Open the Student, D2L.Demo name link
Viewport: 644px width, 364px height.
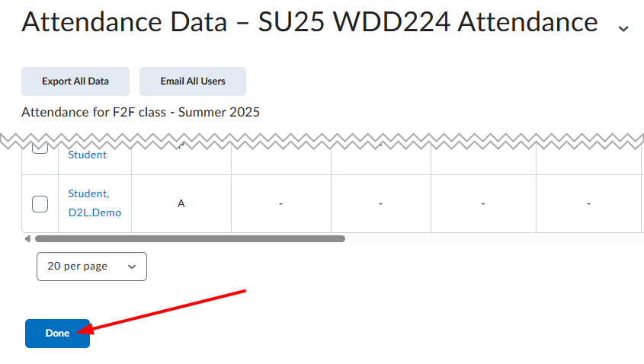[95, 203]
